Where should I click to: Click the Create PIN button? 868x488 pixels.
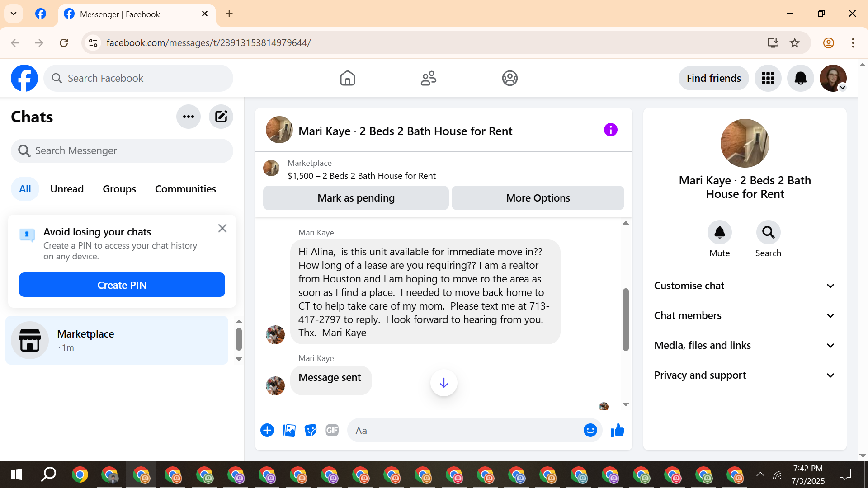122,285
